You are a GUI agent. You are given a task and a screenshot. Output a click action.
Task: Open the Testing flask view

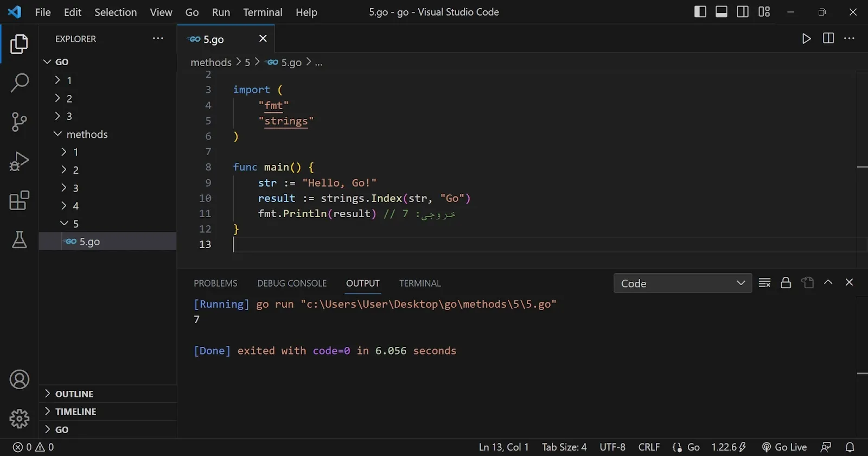pyautogui.click(x=19, y=239)
